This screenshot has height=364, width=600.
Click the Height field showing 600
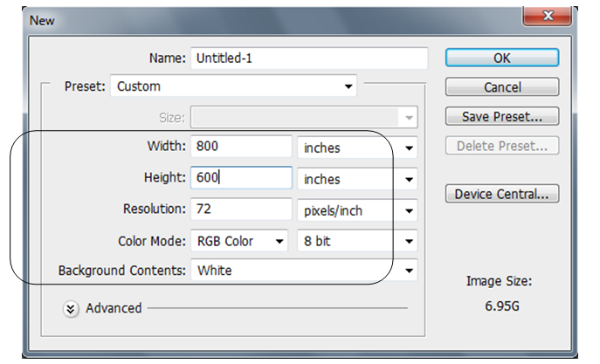tap(241, 178)
